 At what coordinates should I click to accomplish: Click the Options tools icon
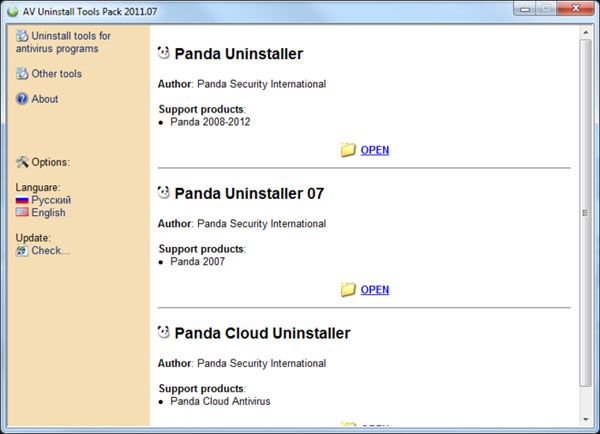[22, 162]
